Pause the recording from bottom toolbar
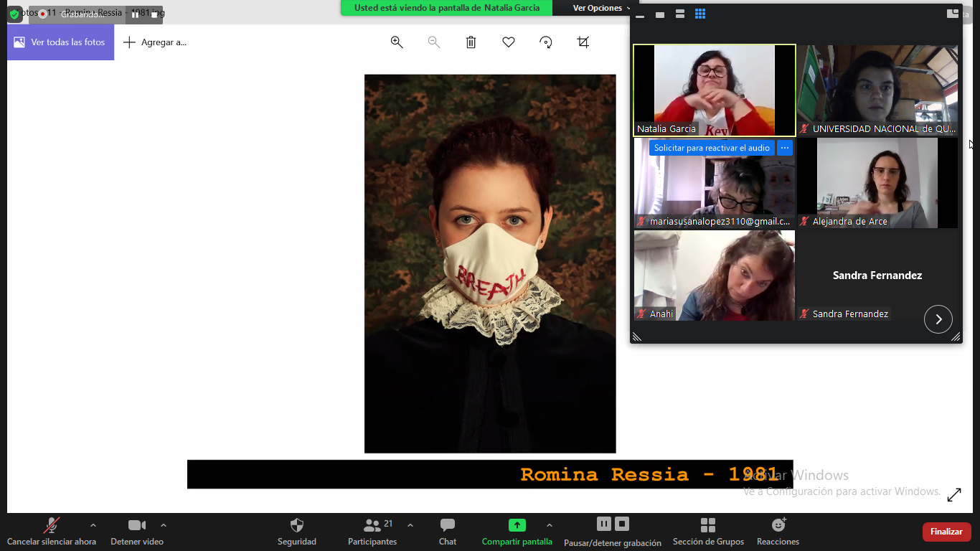 point(604,524)
